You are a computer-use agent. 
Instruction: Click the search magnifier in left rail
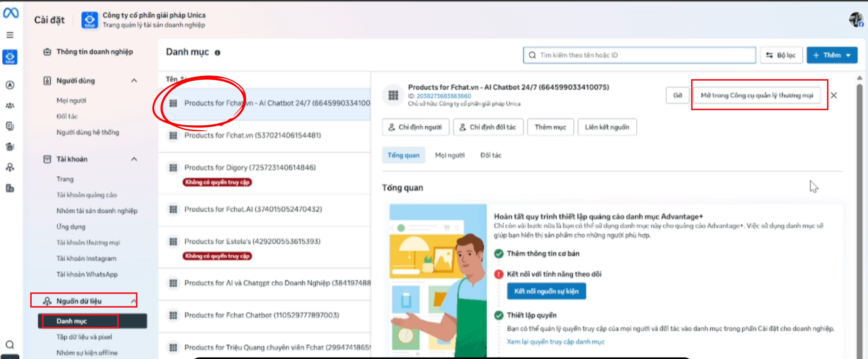pos(10,344)
